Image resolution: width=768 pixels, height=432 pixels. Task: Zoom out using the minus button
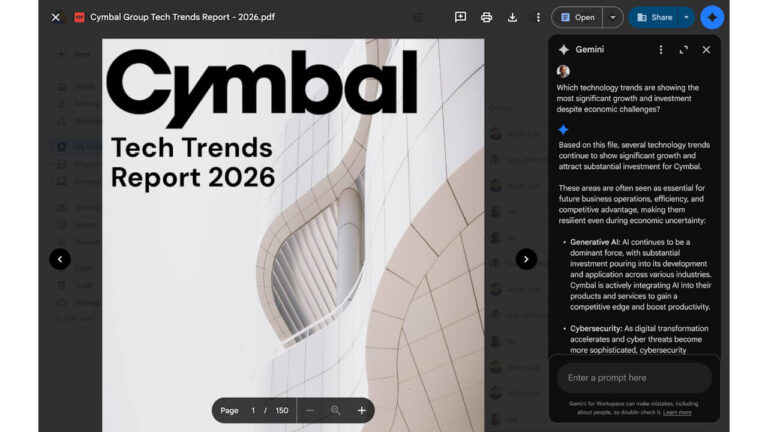(x=310, y=410)
